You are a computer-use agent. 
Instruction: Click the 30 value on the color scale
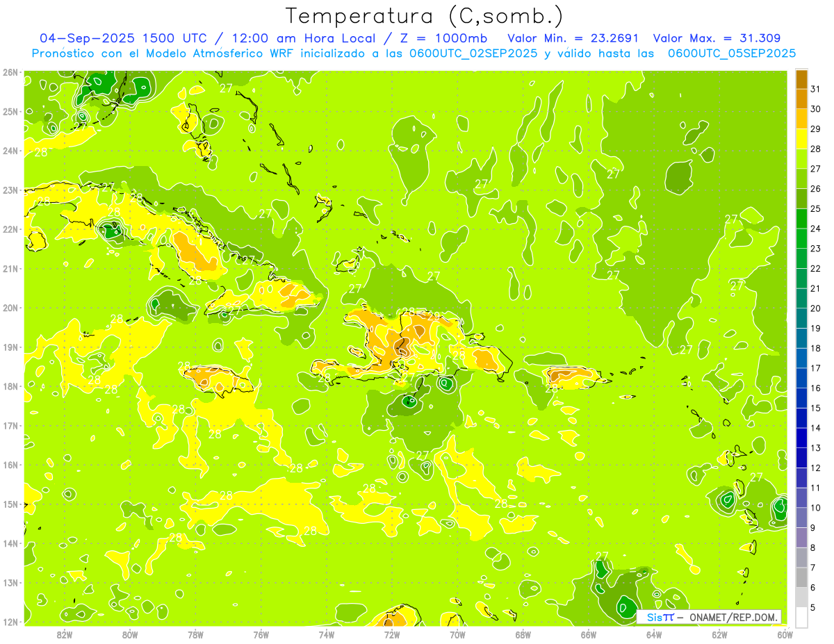click(815, 108)
